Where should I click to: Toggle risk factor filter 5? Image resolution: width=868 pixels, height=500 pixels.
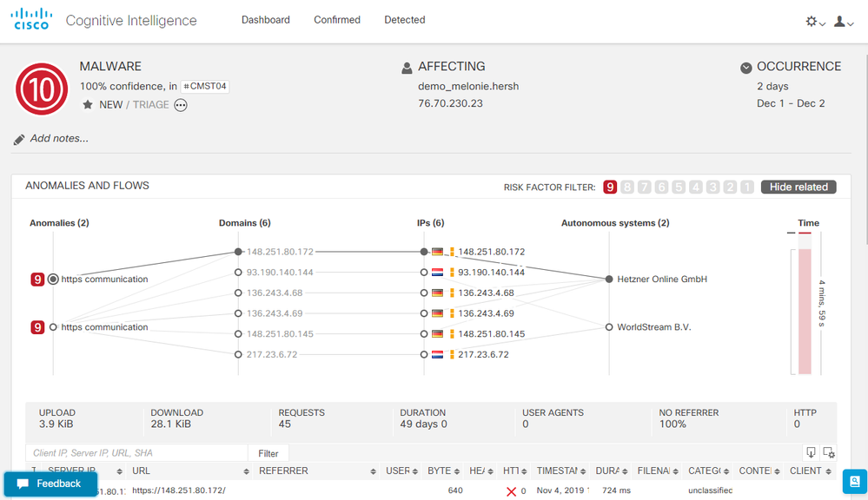679,187
